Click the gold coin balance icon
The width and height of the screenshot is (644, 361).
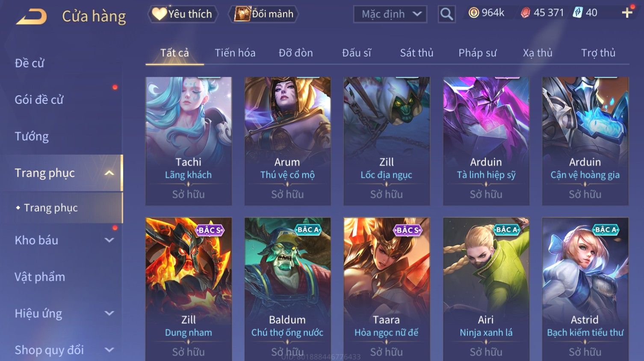473,13
